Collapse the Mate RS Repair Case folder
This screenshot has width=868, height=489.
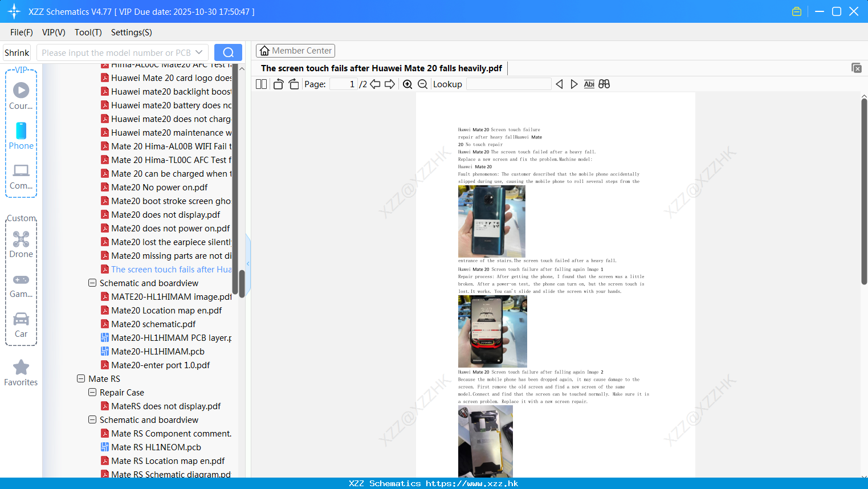[92, 392]
